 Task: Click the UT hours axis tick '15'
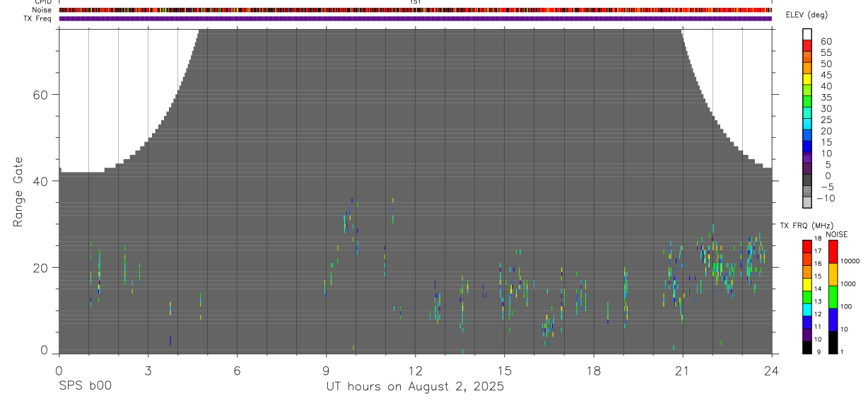[504, 370]
